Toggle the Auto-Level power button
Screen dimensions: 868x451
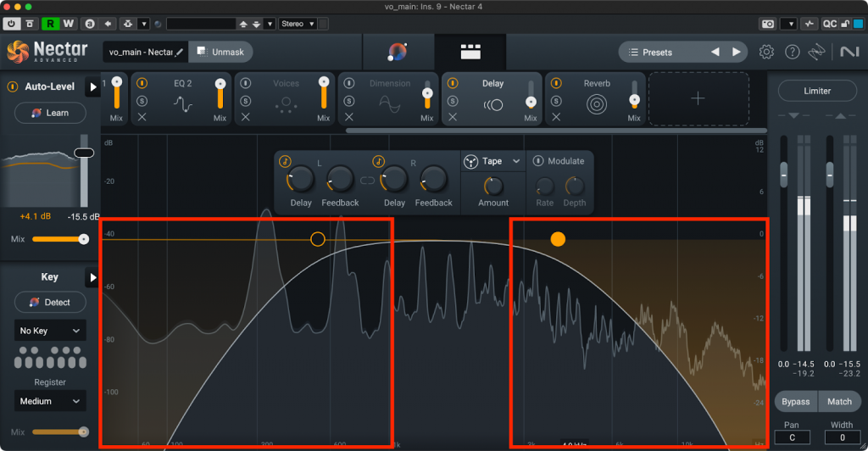point(14,86)
